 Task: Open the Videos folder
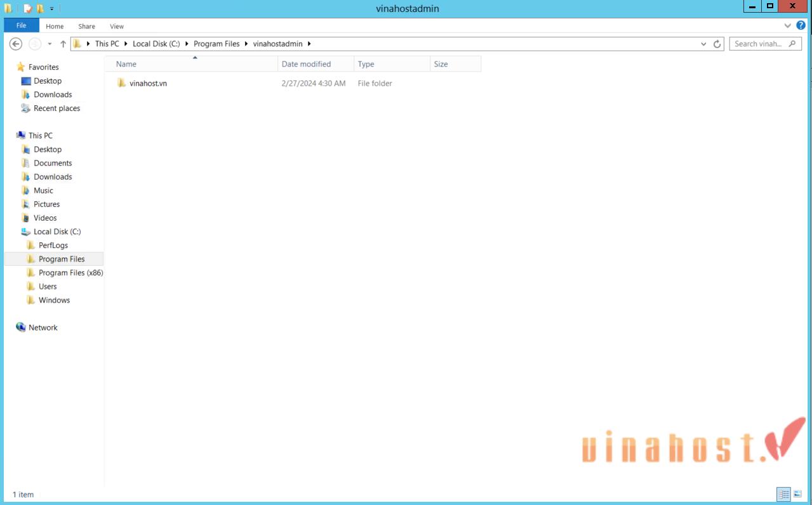(45, 218)
